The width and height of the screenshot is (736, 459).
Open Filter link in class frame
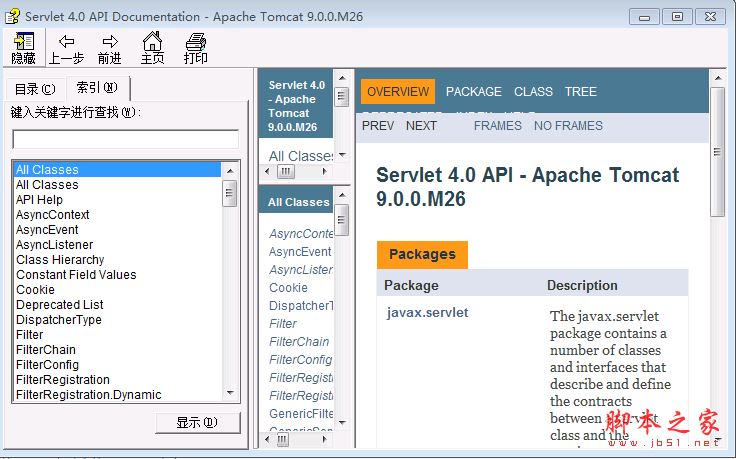click(x=283, y=324)
